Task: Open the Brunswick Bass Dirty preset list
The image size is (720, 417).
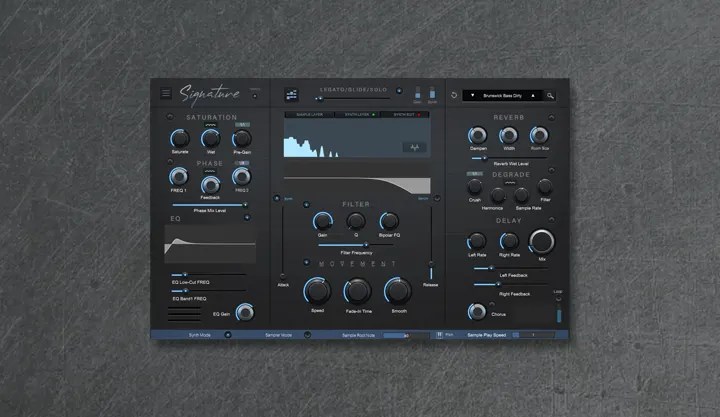Action: 502,96
